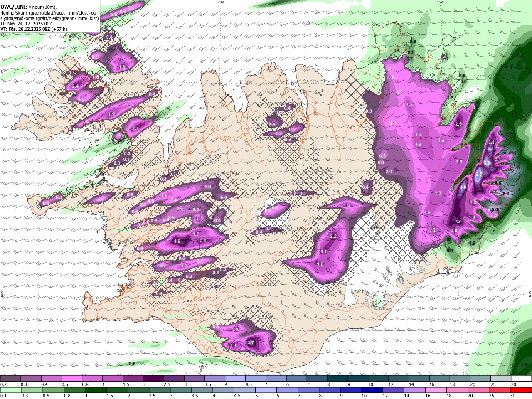Click the valid time 'VT: Fös. 26.12.2025 09Z (+57 h)'

pos(34,29)
